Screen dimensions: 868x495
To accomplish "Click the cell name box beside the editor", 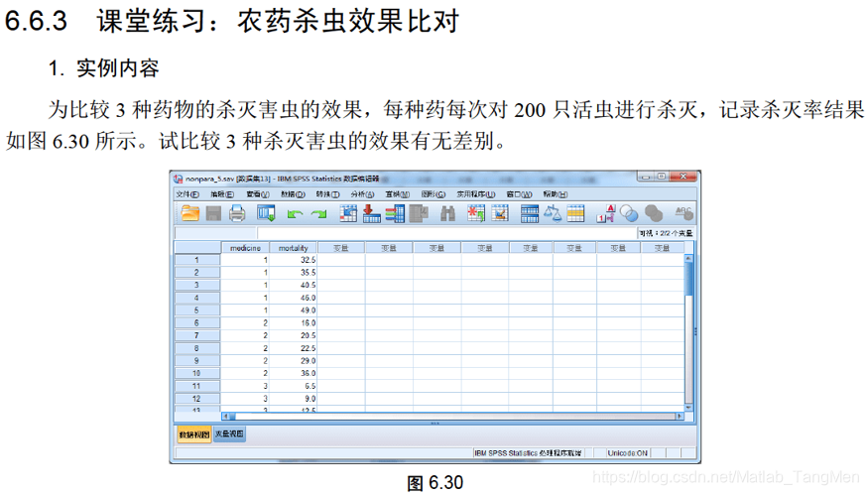I will (215, 233).
